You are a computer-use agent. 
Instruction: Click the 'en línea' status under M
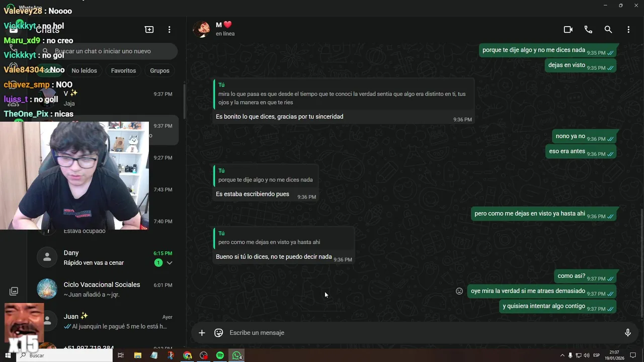click(225, 34)
